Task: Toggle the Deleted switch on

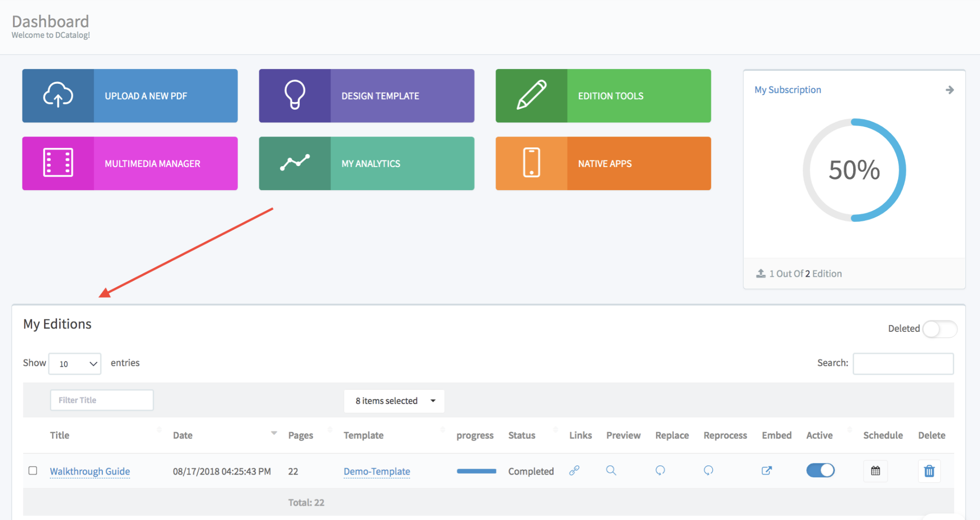Action: pyautogui.click(x=939, y=329)
